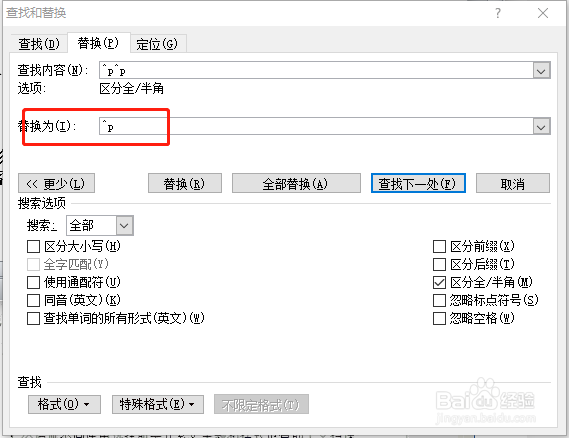569x438 pixels.
Task: Enable 忽略标点符号(S) checkbox
Action: 439,300
